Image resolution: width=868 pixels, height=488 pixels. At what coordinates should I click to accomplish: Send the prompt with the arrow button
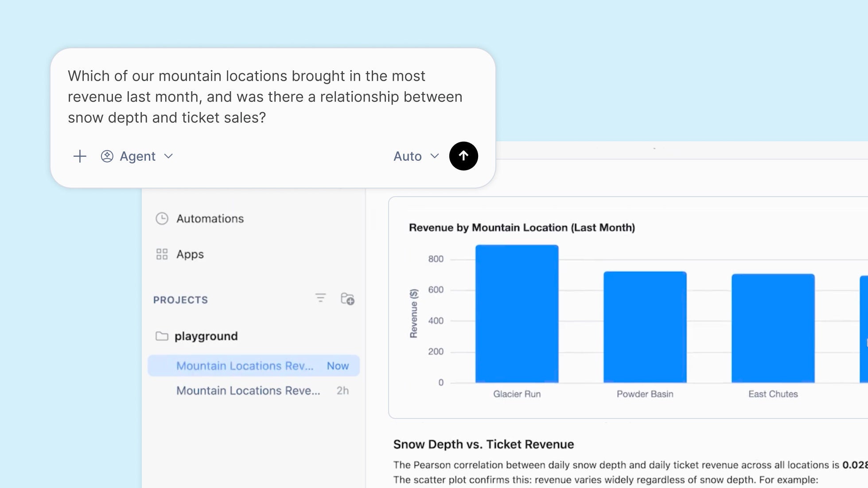coord(463,156)
